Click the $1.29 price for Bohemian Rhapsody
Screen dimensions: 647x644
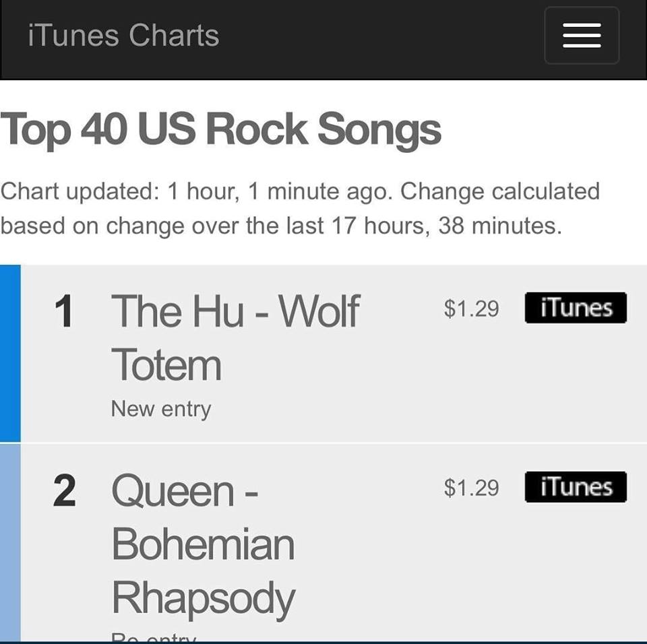[471, 487]
